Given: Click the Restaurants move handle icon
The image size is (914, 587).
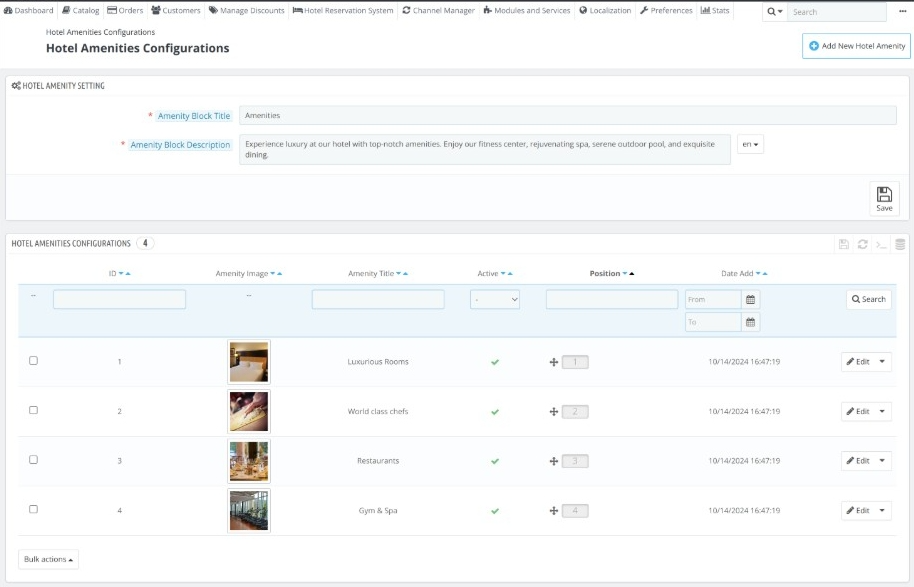Looking at the screenshot, I should pyautogui.click(x=554, y=461).
